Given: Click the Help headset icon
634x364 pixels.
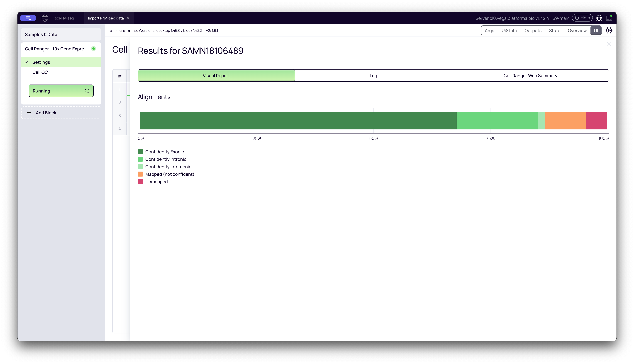Looking at the screenshot, I should (582, 18).
